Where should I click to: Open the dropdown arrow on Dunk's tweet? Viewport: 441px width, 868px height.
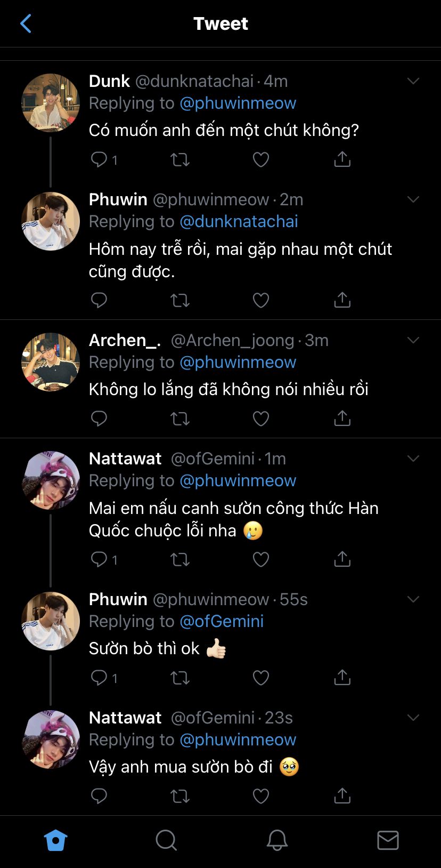[413, 81]
